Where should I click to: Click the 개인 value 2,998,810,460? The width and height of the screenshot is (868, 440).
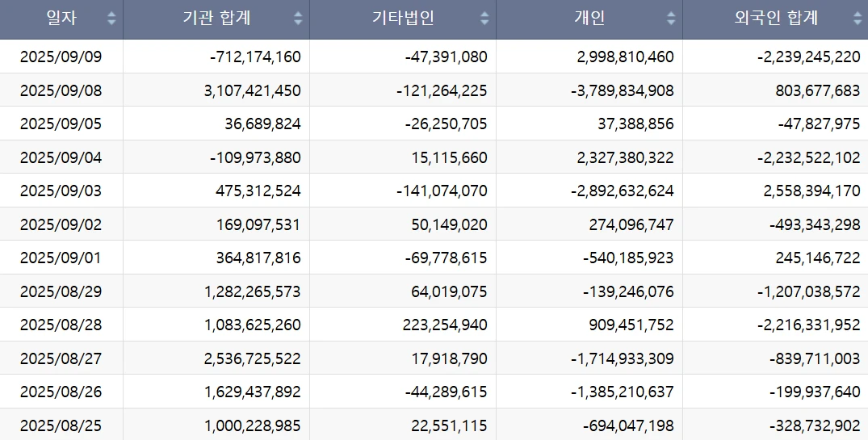click(x=625, y=57)
